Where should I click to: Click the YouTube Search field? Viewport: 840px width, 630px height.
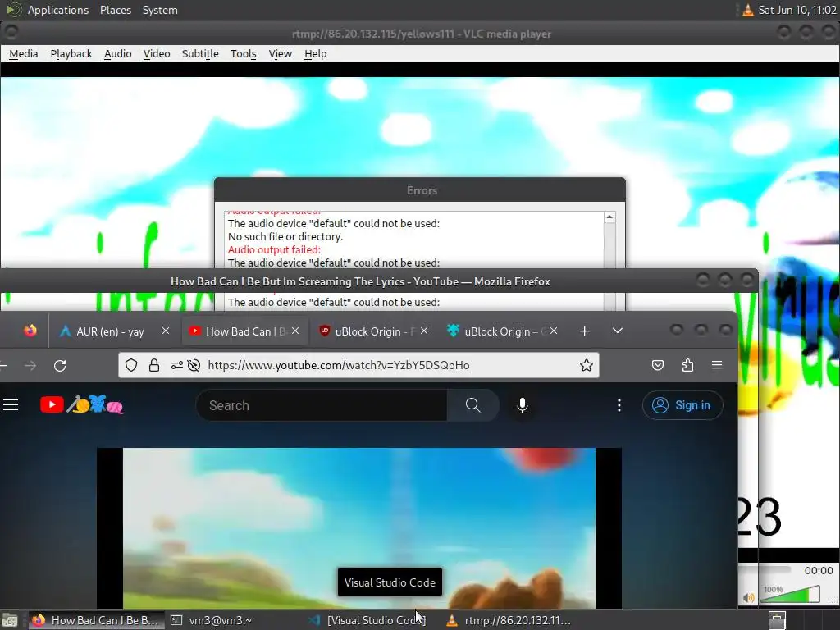click(322, 405)
